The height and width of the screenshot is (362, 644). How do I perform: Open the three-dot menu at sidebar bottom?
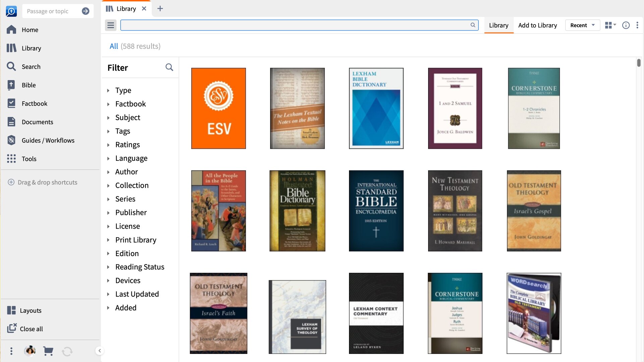pos(11,351)
